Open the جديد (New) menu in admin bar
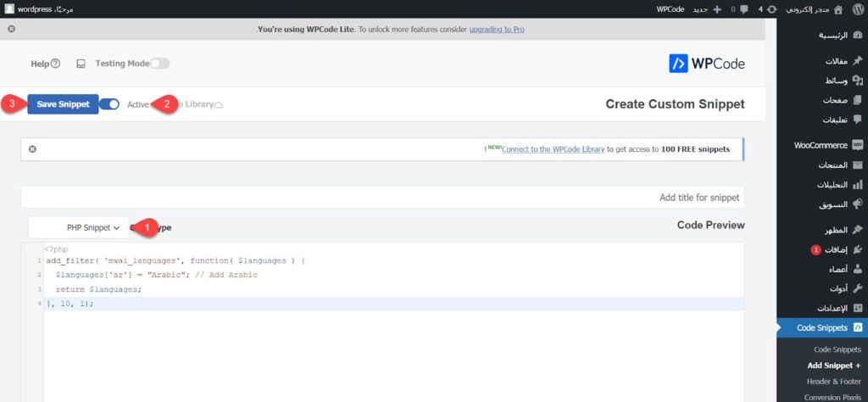868x402 pixels. click(x=705, y=9)
